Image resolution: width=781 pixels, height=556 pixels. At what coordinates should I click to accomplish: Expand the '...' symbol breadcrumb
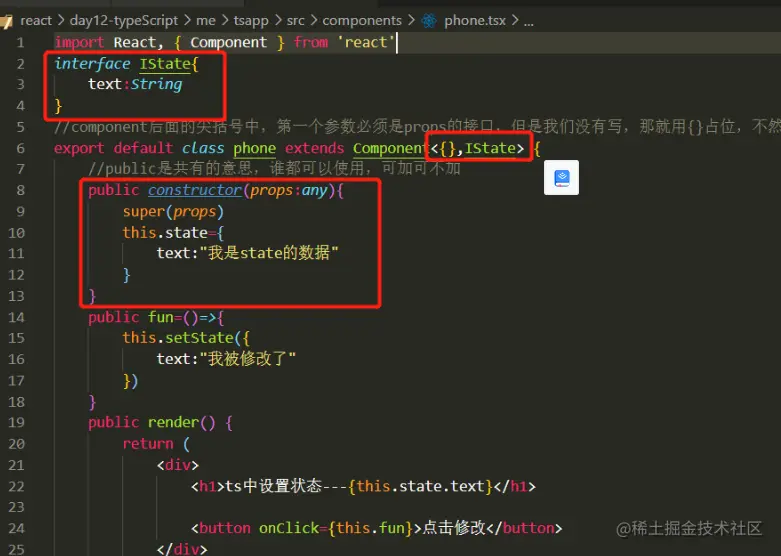coord(528,22)
